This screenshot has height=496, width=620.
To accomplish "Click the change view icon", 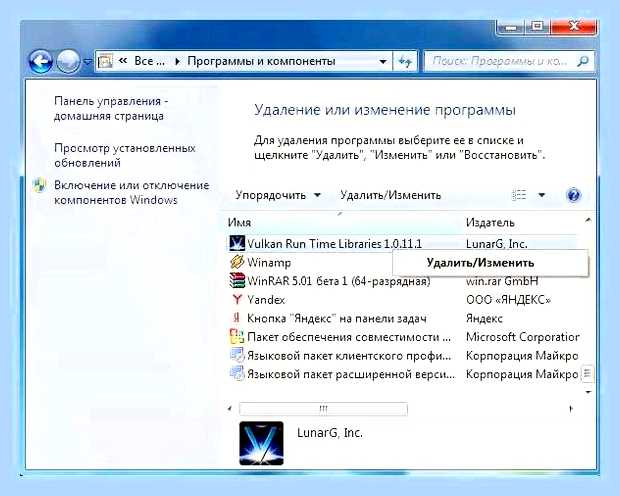I will (519, 195).
